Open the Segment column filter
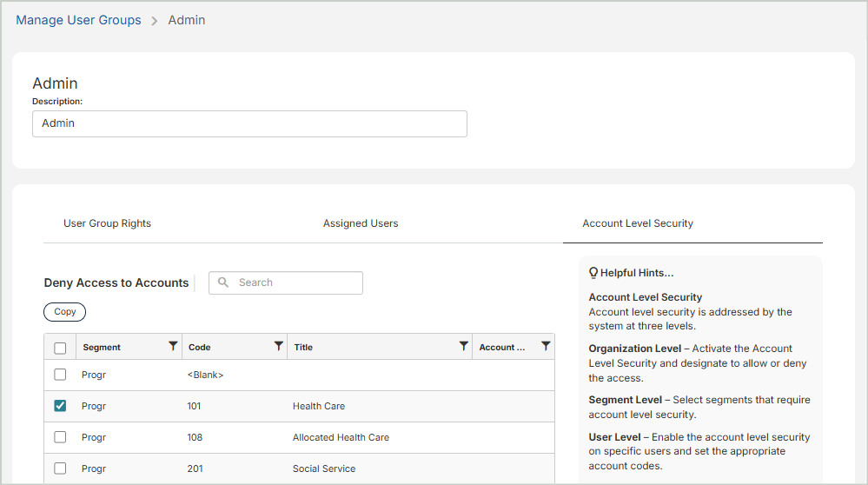This screenshot has width=868, height=485. pos(173,347)
